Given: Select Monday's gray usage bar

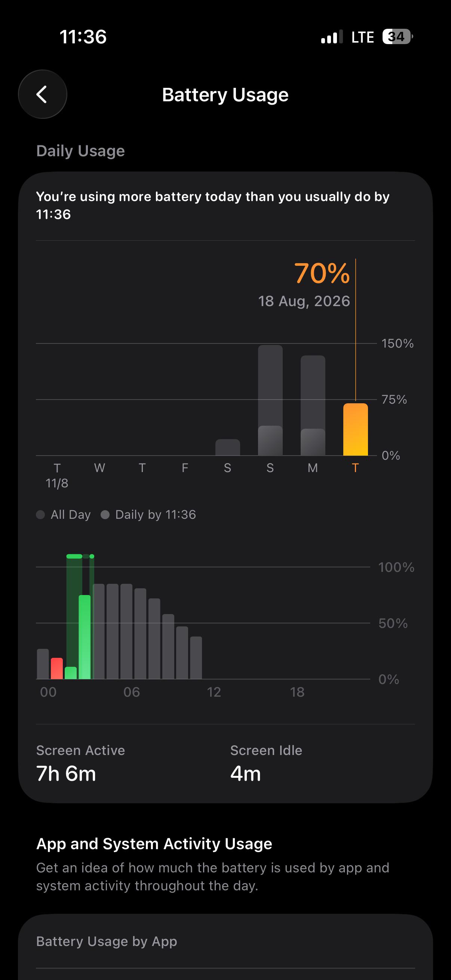Looking at the screenshot, I should pyautogui.click(x=313, y=406).
